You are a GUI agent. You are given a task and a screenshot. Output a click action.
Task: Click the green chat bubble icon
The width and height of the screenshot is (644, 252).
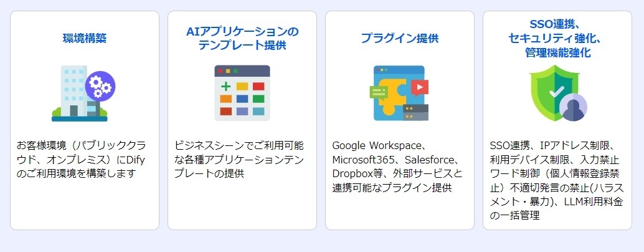tap(378, 92)
